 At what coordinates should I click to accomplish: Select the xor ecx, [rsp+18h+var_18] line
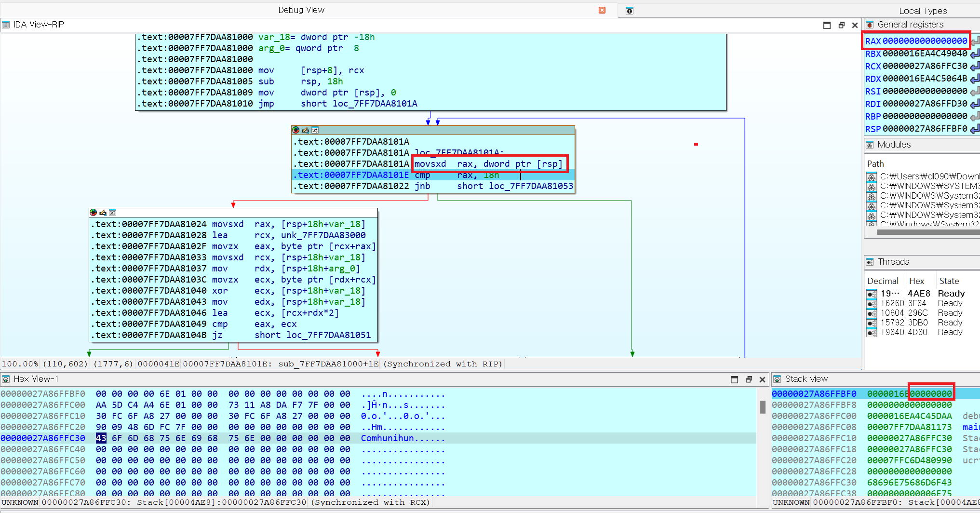pos(228,291)
